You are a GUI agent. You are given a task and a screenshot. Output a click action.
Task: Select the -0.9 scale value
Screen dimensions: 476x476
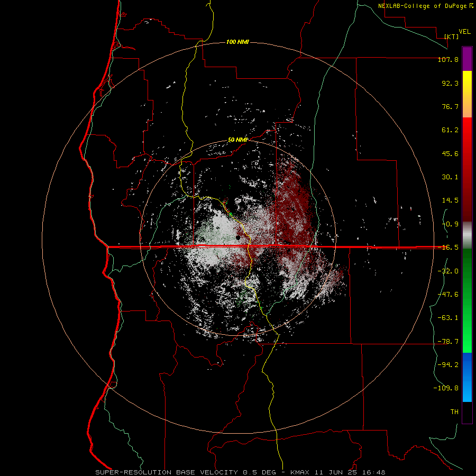click(450, 224)
